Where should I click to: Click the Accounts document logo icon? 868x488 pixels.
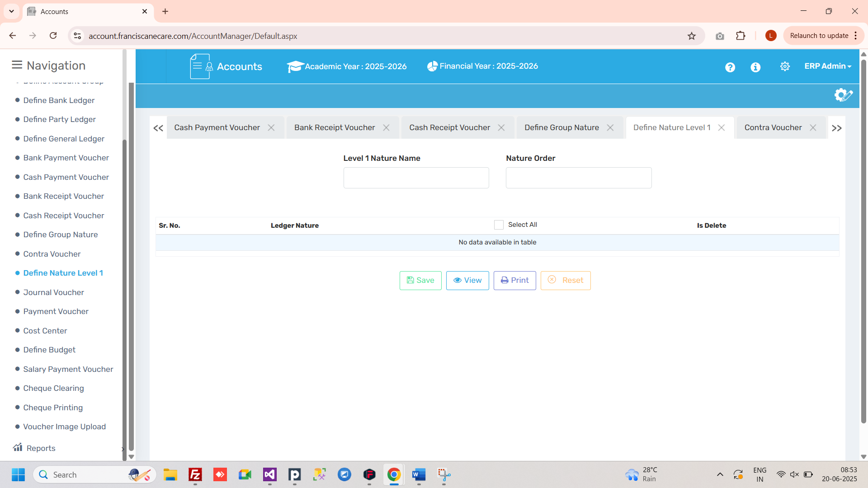coord(201,66)
